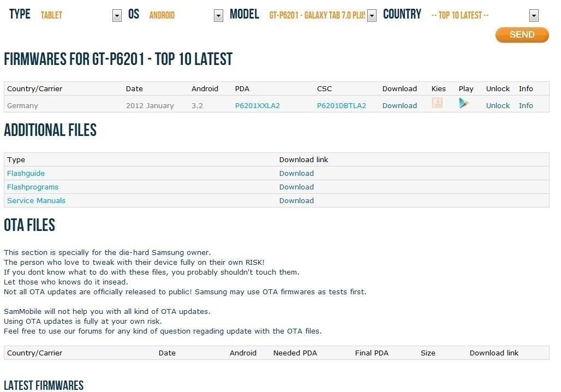Click the Final PDA column header
Screen dimensions: 561x392
[x=372, y=353]
